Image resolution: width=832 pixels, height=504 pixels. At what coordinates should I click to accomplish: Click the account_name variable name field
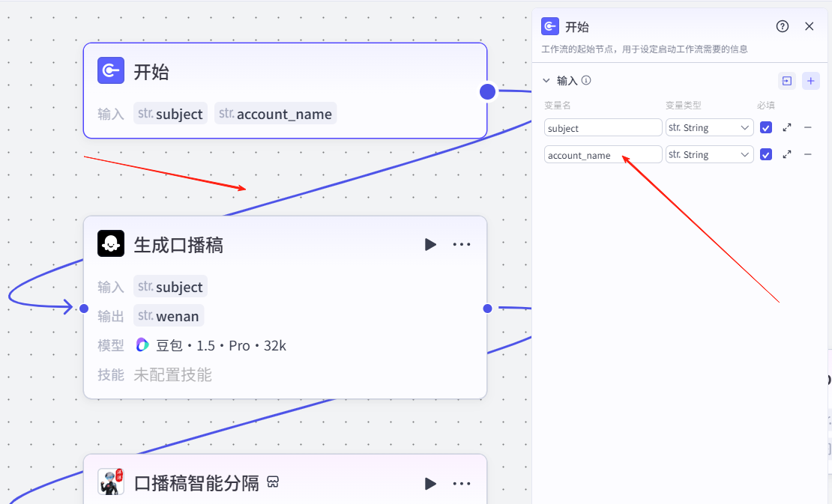coord(603,155)
